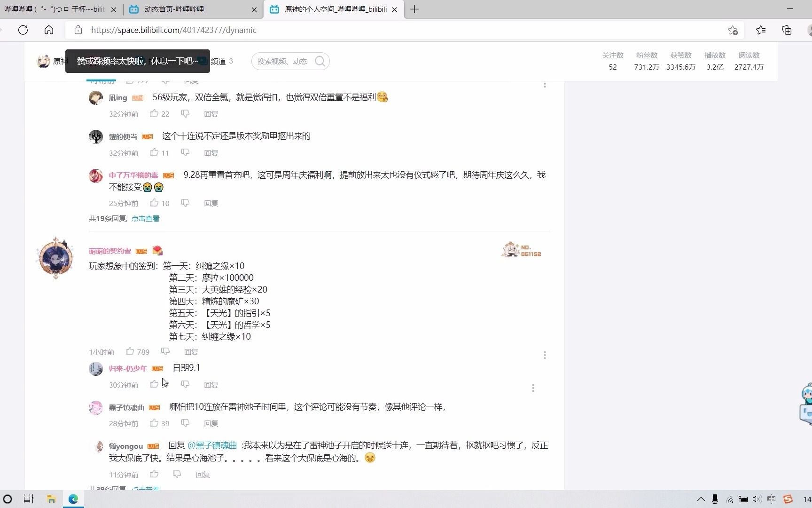The width and height of the screenshot is (812, 508).
Task: Open volume control in system tray
Action: [x=756, y=499]
